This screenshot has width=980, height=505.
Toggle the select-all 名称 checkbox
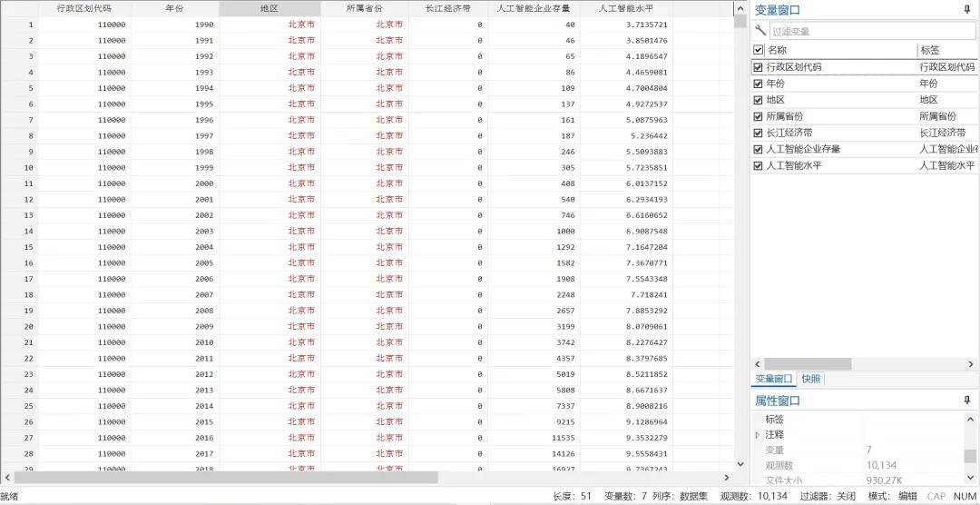point(758,50)
